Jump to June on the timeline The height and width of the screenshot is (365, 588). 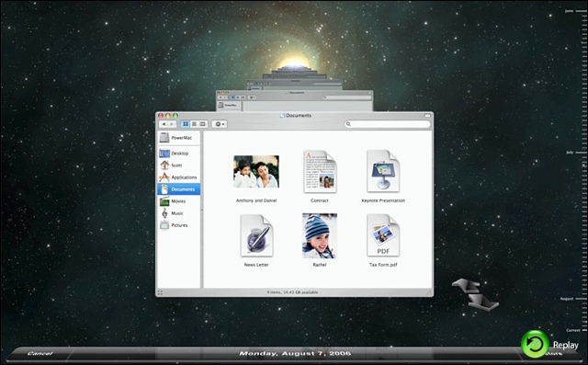point(570,11)
